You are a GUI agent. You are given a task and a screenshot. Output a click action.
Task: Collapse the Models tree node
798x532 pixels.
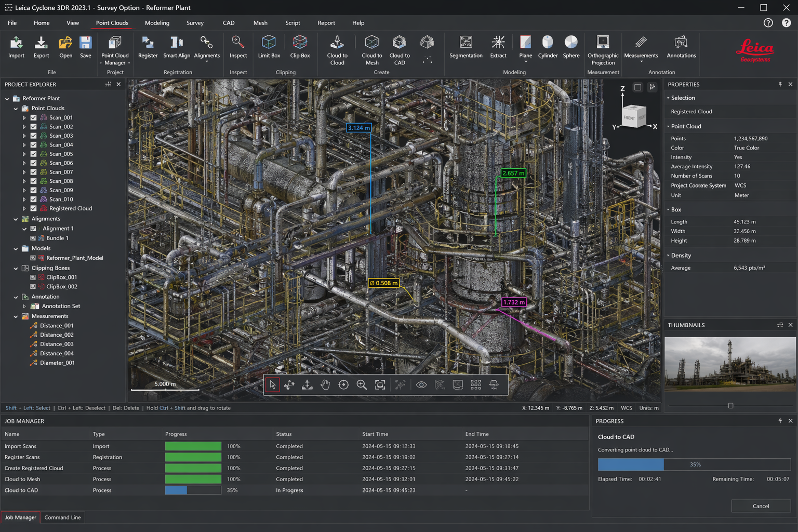pyautogui.click(x=16, y=248)
